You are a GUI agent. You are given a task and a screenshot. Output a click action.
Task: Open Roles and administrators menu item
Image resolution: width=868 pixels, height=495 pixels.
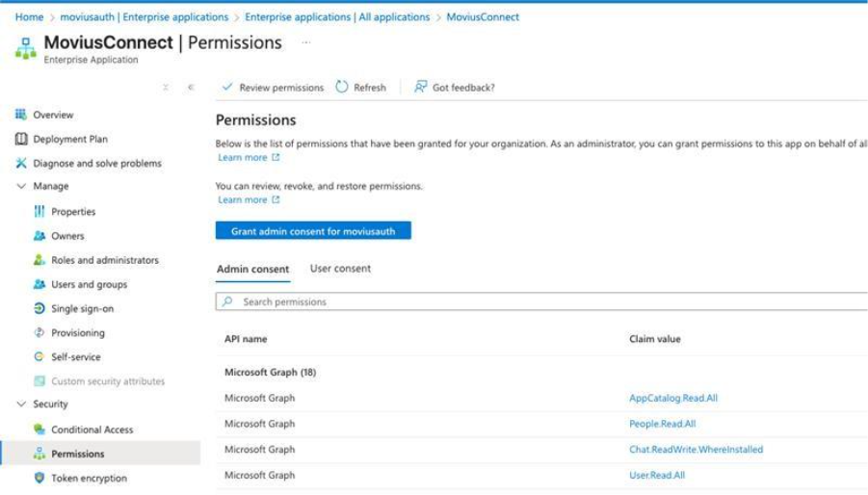tap(105, 260)
